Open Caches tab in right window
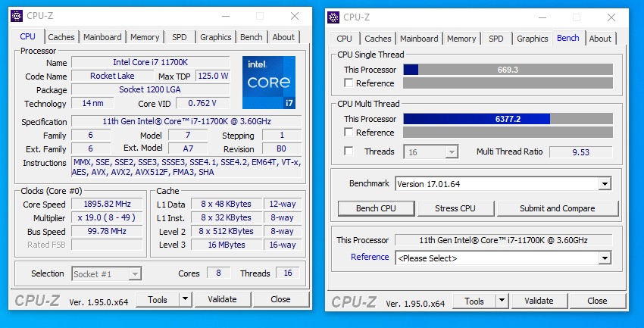Screen dimensions: 644x328 (378, 39)
